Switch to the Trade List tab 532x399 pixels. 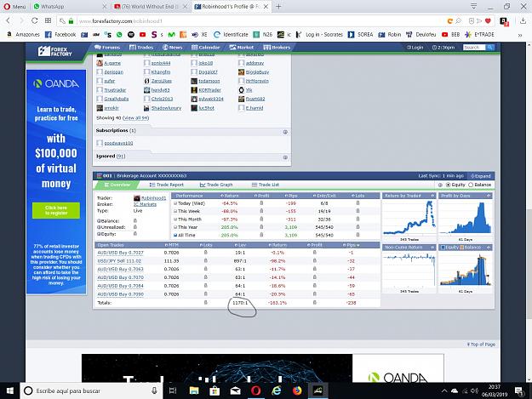266,185
